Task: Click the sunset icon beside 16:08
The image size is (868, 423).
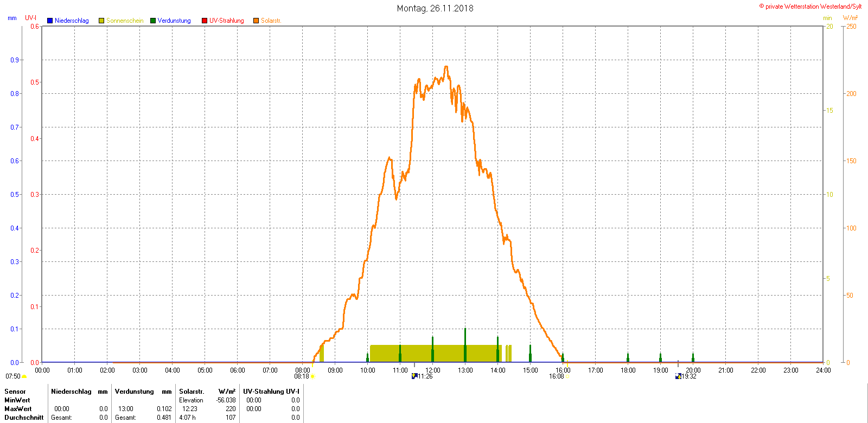Action: pyautogui.click(x=567, y=376)
